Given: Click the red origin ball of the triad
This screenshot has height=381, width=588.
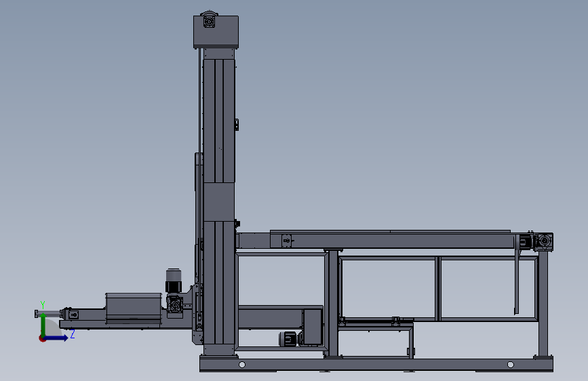Looking at the screenshot, I should [42, 338].
